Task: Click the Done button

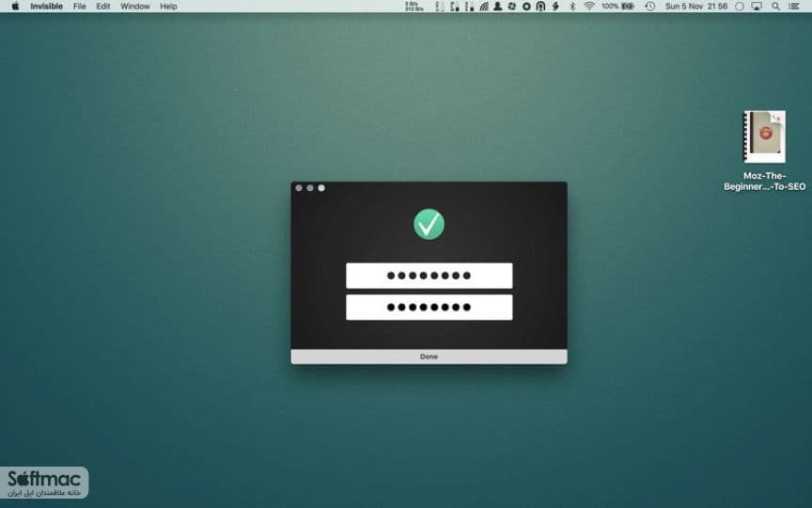Action: pyautogui.click(x=429, y=357)
